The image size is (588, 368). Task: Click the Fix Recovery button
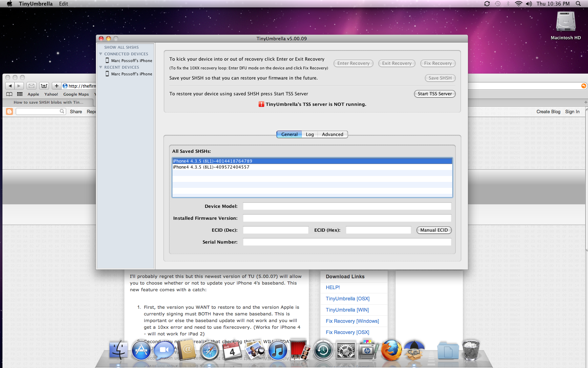click(438, 63)
